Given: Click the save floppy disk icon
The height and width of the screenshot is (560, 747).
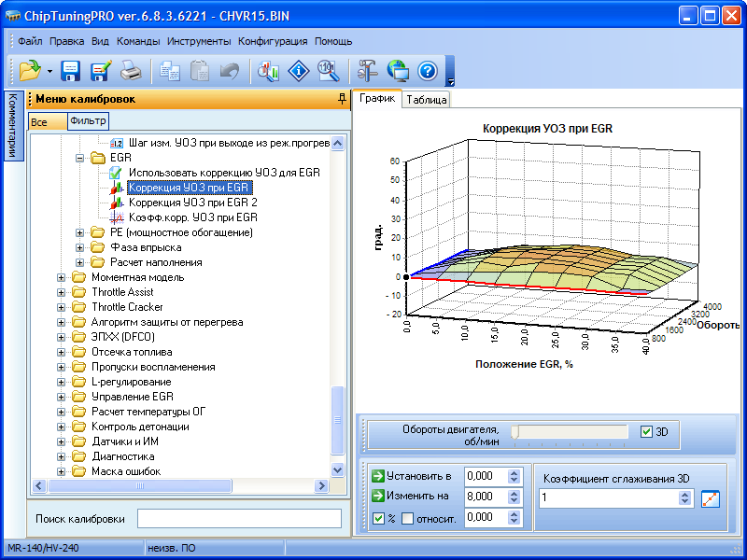Looking at the screenshot, I should [x=71, y=71].
